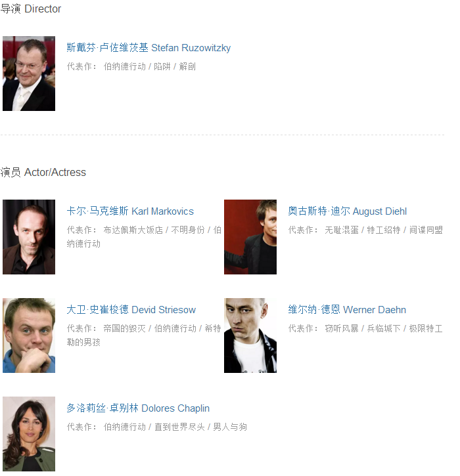View Dolores Chaplin's portrait thumbnail
Viewport: 460px width, 476px height.
point(29,434)
